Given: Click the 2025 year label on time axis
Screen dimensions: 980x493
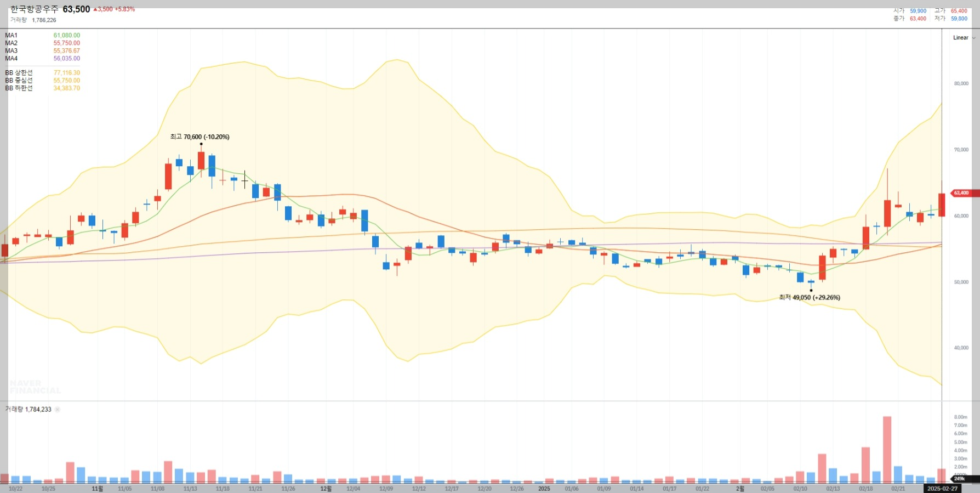Looking at the screenshot, I should (x=544, y=489).
